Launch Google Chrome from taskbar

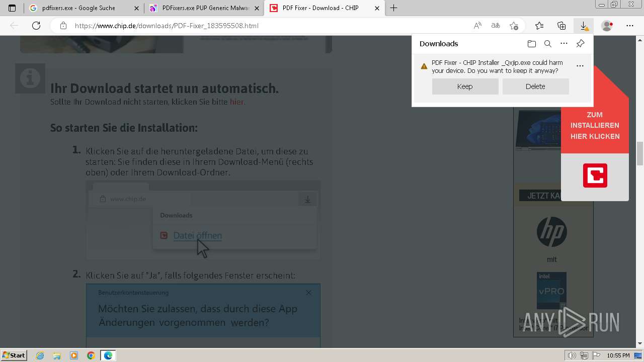click(91, 355)
